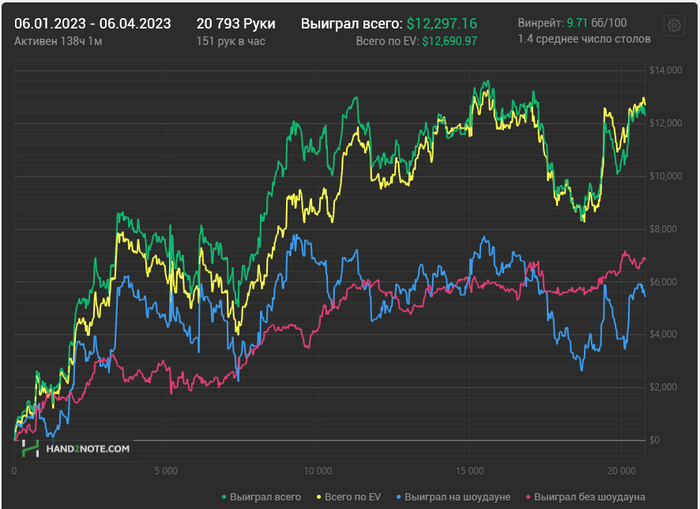This screenshot has height=509, width=700.
Task: Click the HAND2NOTE.COM watermark link
Action: coord(88,449)
